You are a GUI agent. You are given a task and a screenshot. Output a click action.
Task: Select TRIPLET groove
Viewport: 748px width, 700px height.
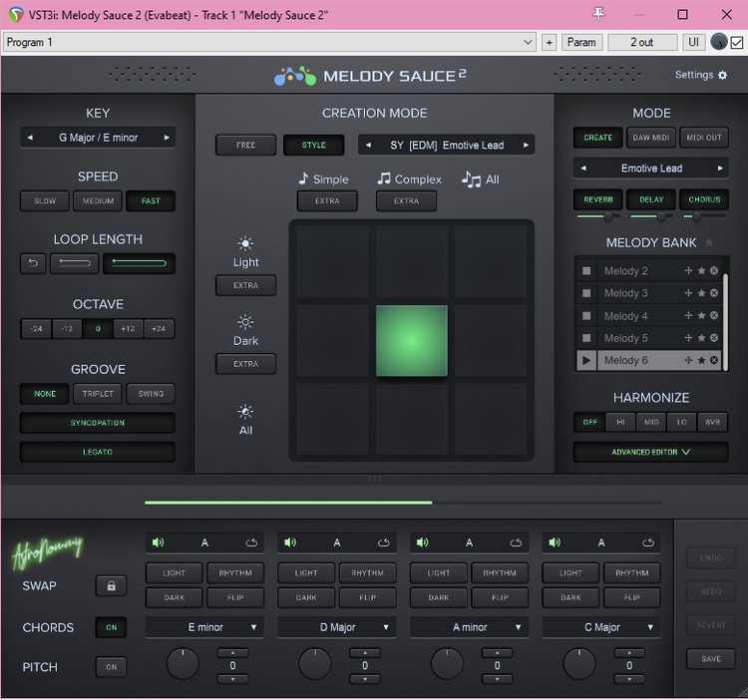coord(98,394)
